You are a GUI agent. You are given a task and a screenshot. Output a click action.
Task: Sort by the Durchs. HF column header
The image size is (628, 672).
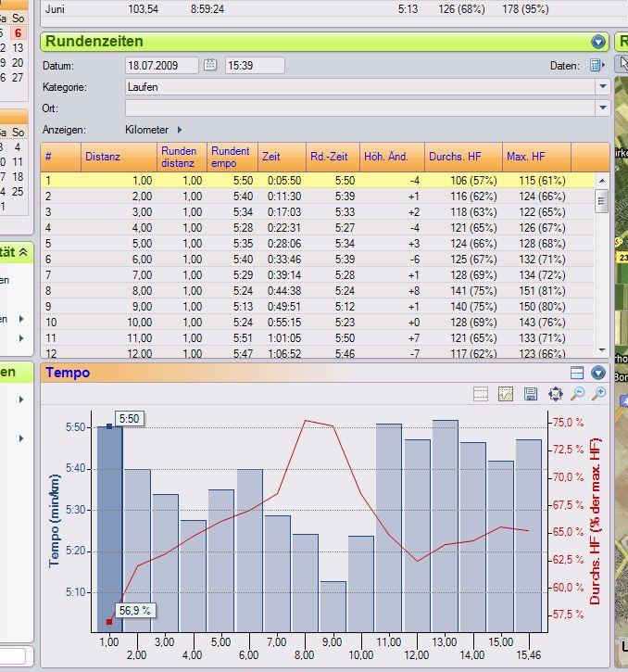click(463, 157)
